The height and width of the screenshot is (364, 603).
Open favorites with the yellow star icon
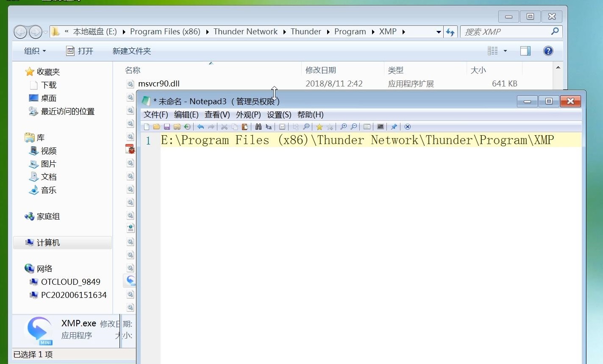pos(320,127)
